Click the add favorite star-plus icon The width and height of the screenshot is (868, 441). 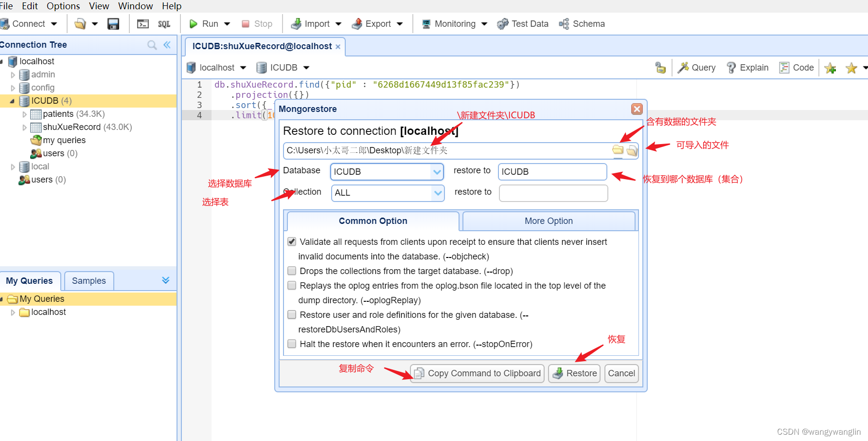(831, 68)
